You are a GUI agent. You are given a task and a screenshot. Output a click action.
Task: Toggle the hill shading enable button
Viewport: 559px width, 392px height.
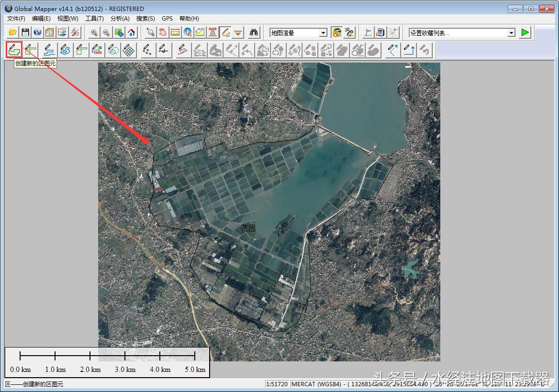pos(337,33)
